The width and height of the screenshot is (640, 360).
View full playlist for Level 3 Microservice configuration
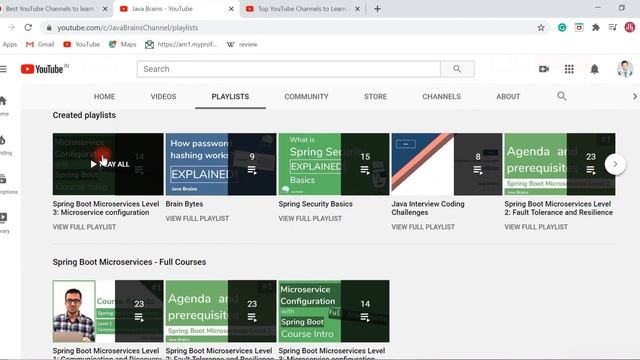point(84,227)
